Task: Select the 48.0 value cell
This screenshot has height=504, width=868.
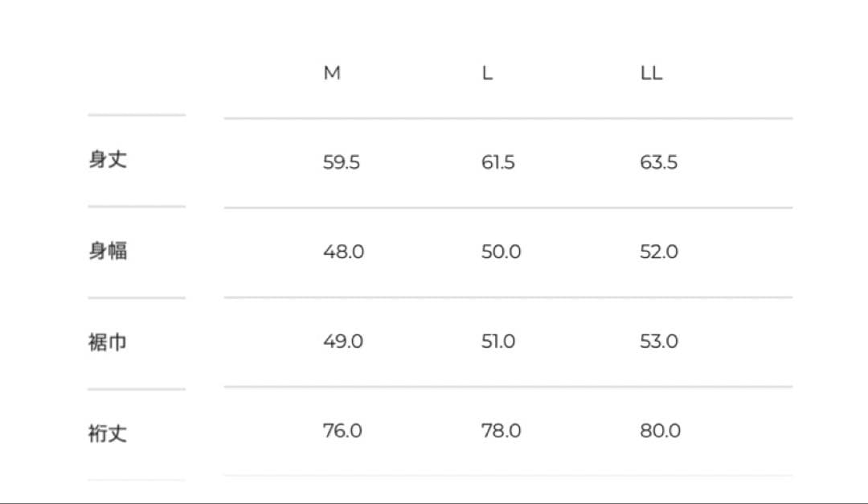Action: pos(343,252)
